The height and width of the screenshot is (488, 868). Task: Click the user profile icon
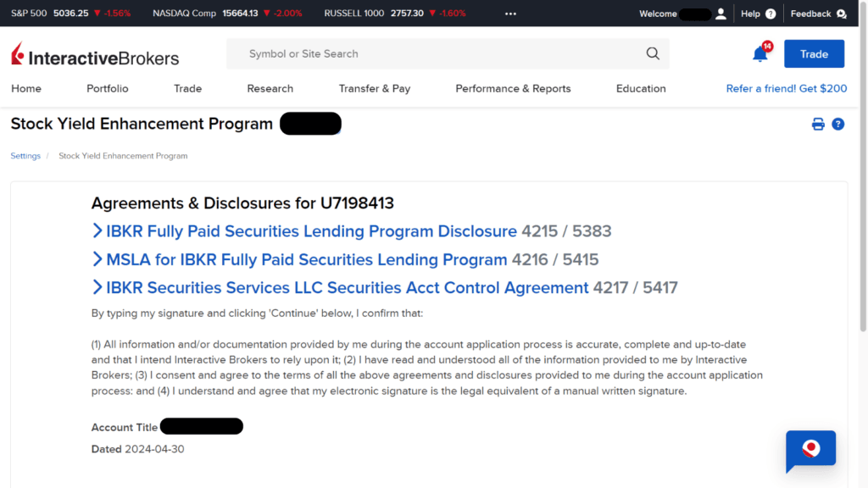tap(721, 14)
